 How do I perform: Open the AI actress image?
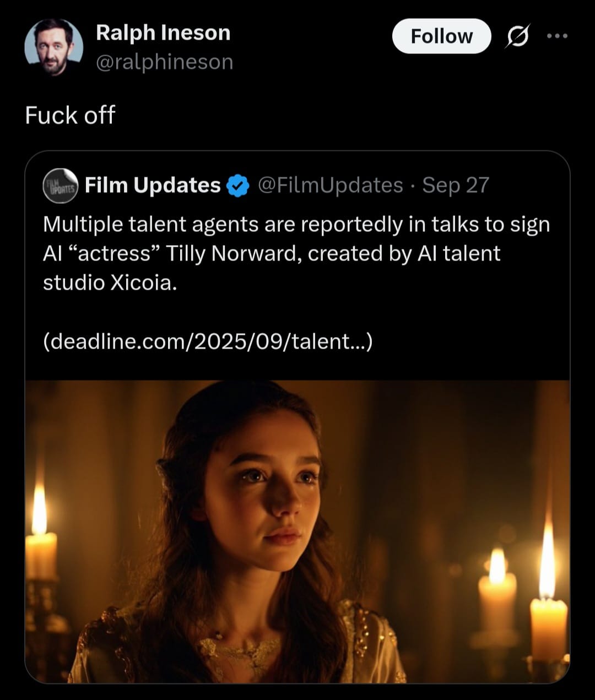(x=297, y=531)
